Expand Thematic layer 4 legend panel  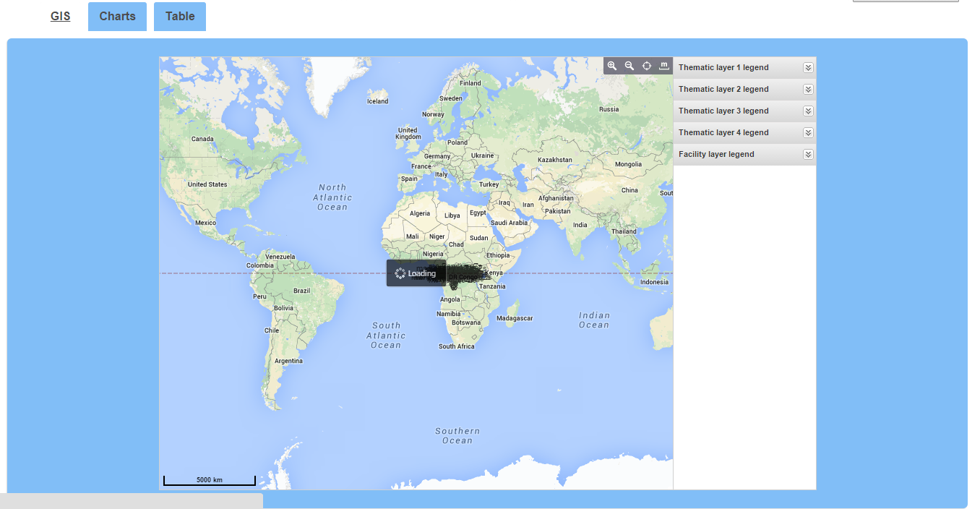click(808, 132)
